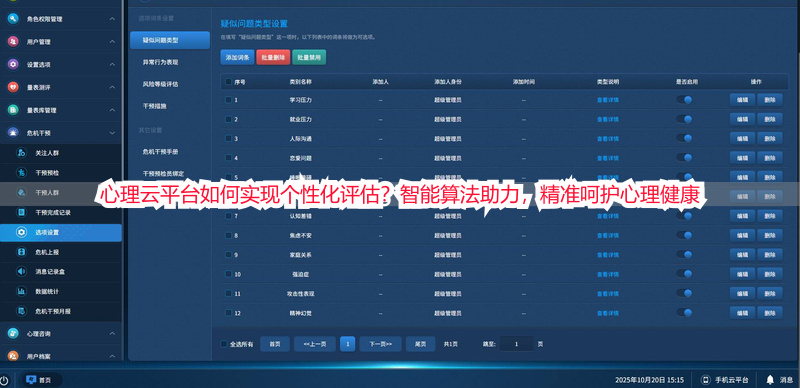The width and height of the screenshot is (800, 388).
Task: Click the 角色权限管理 sidebar icon
Action: click(x=13, y=19)
